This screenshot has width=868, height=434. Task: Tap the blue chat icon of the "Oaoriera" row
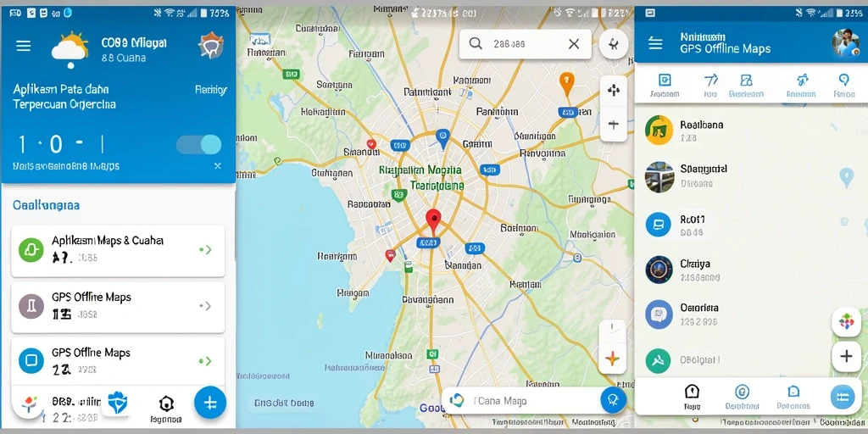click(x=659, y=314)
